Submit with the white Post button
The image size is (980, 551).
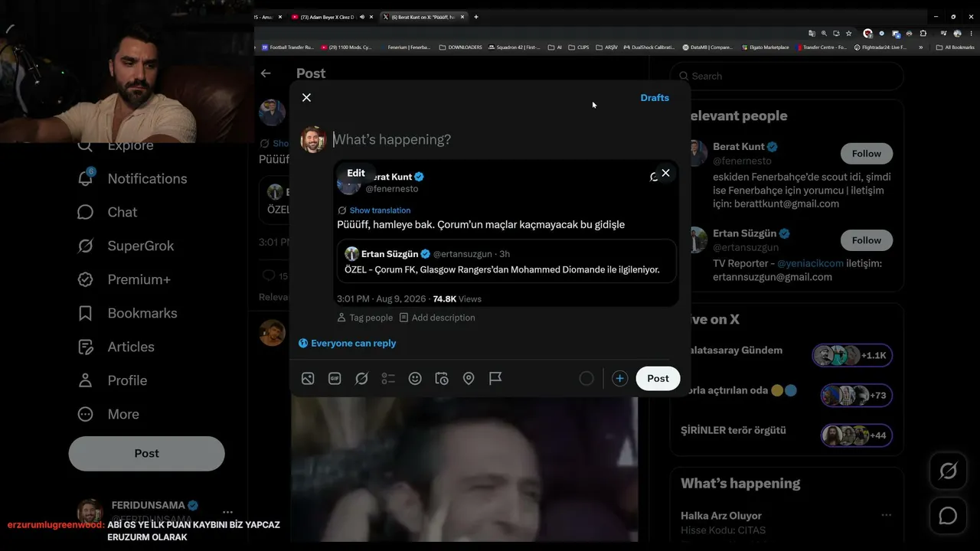coord(658,379)
